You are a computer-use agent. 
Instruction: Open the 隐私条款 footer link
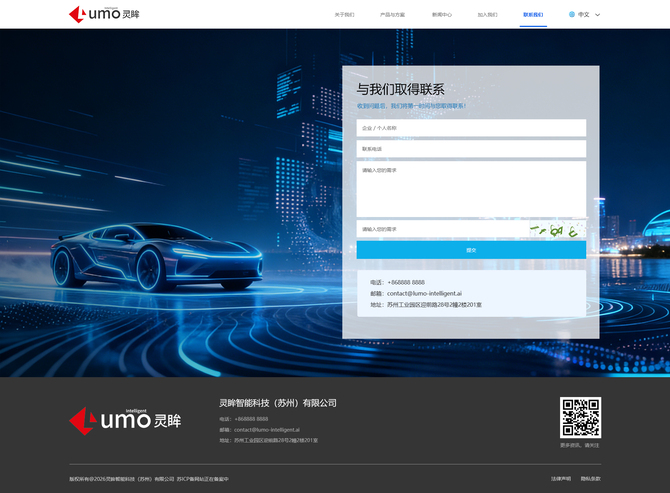point(590,479)
